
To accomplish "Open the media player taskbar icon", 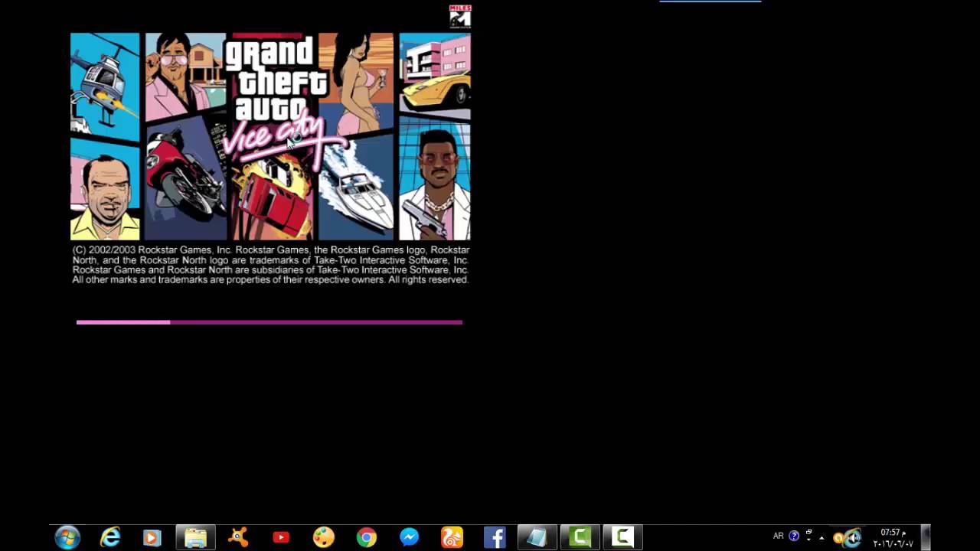I will click(x=152, y=538).
